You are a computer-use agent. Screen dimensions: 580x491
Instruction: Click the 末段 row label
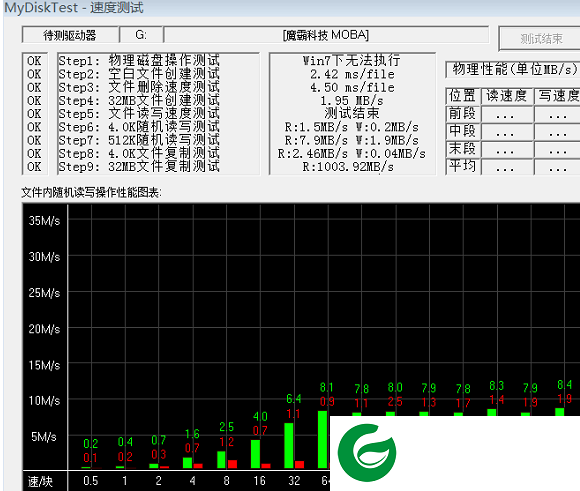click(x=462, y=148)
